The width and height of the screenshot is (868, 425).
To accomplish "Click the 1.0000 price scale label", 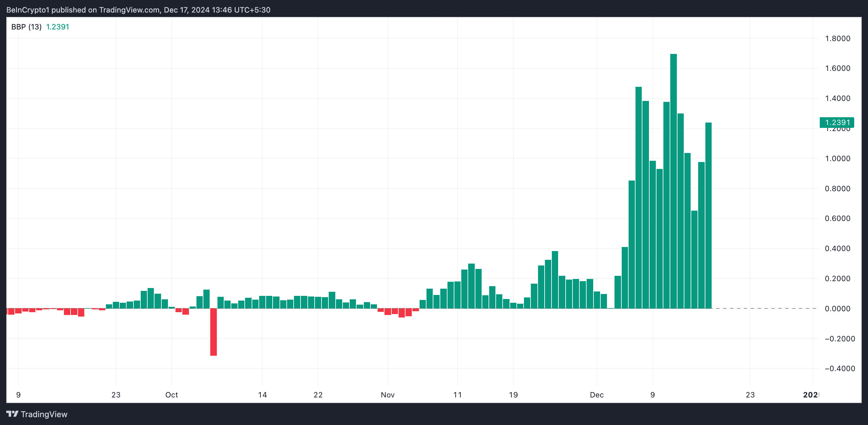I will click(x=837, y=158).
